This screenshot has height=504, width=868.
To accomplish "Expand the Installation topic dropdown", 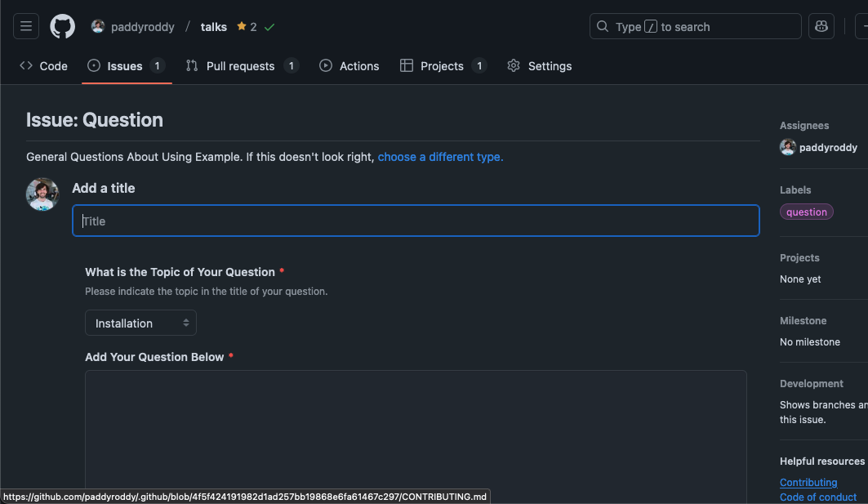I will coord(140,323).
